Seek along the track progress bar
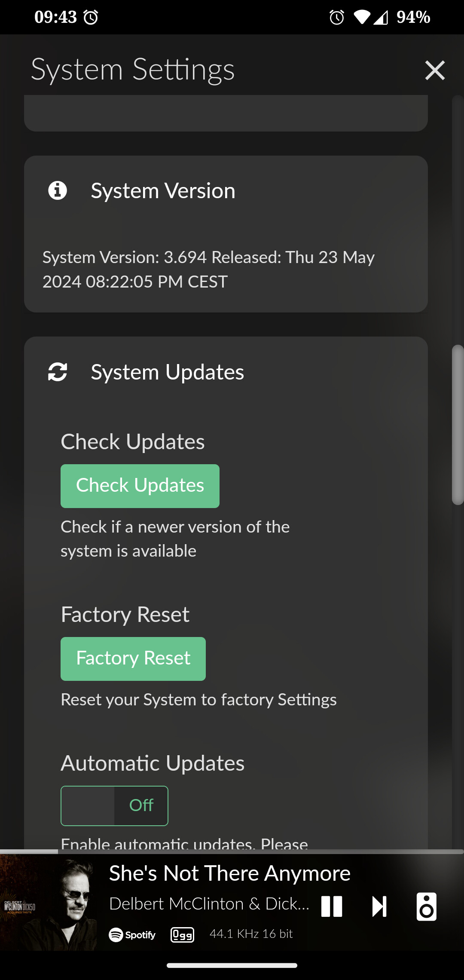The width and height of the screenshot is (464, 980). pos(232,851)
